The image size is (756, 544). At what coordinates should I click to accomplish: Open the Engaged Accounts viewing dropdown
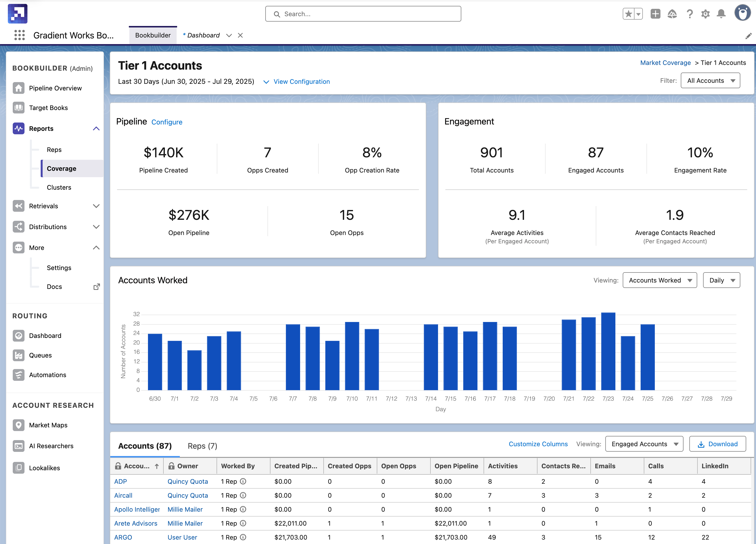[x=644, y=444]
